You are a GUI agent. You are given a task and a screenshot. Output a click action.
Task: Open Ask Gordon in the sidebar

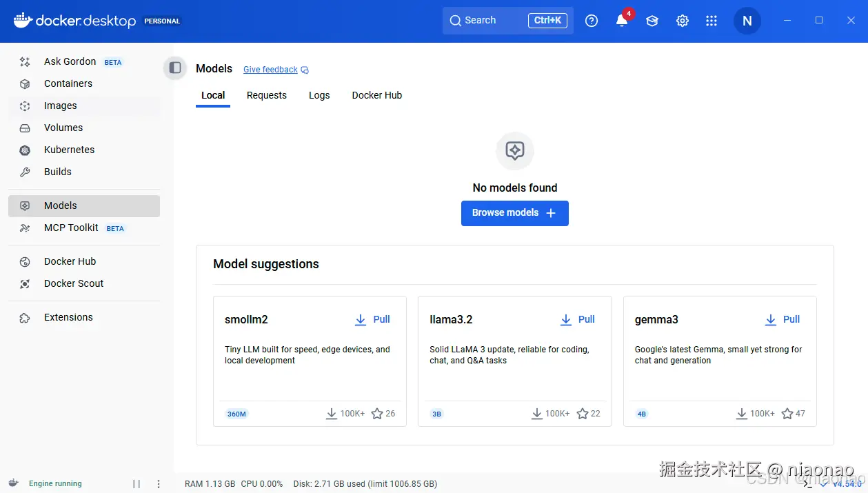coord(84,61)
